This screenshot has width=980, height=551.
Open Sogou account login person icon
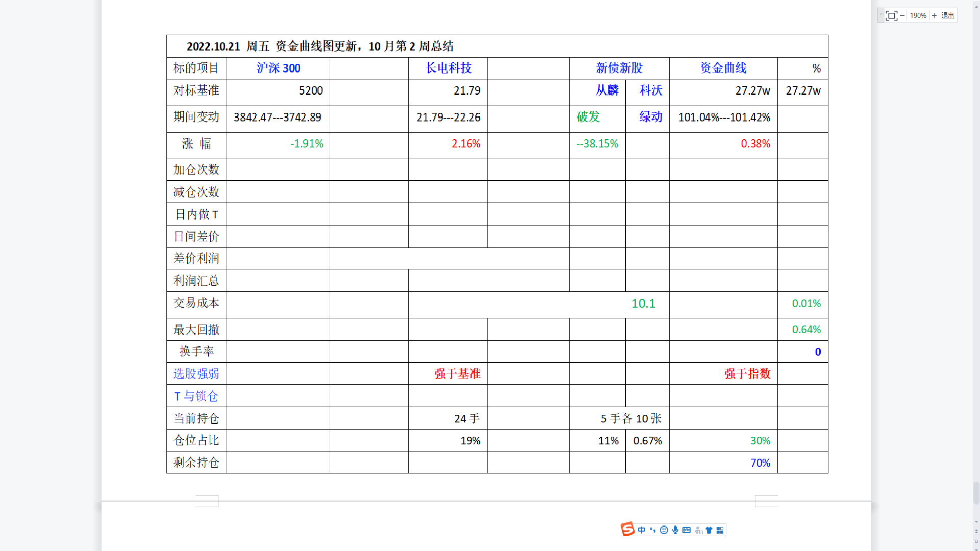pos(698,530)
